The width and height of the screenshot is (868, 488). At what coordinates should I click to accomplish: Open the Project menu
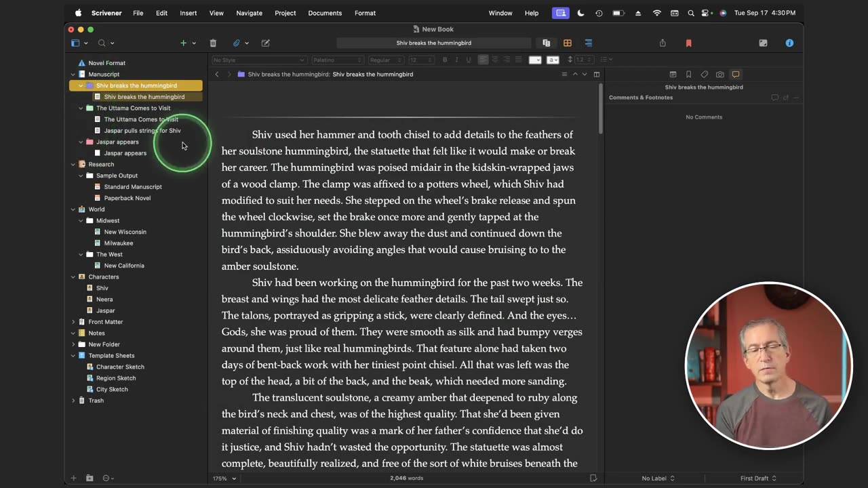[285, 13]
